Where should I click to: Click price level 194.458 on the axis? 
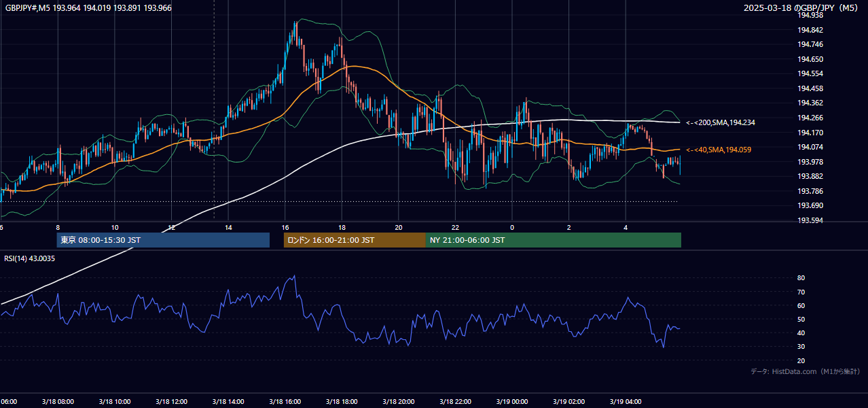point(810,88)
